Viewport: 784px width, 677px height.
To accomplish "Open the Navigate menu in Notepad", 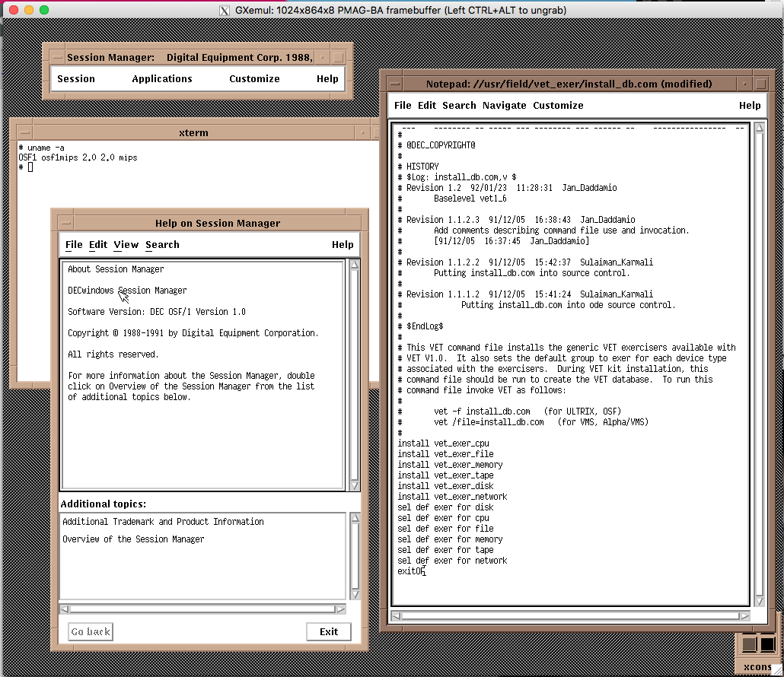I will pyautogui.click(x=504, y=106).
